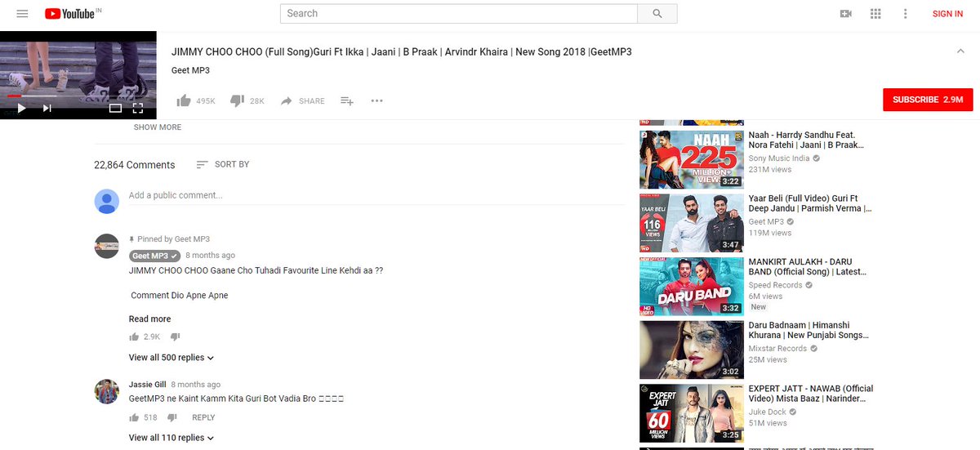Viewport: 980px width, 450px height.
Task: Focus the Search input box
Action: [x=459, y=14]
